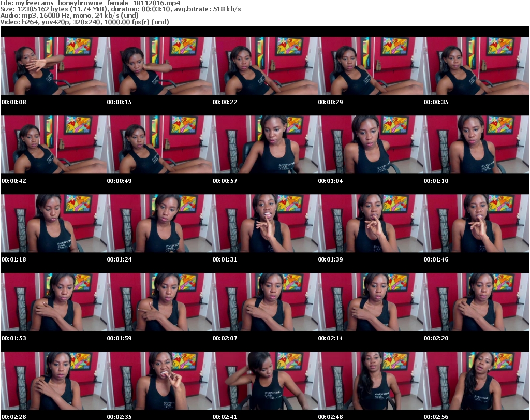This screenshot has width=530, height=420.
Task: Click the Video h264 info line
Action: coord(84,22)
